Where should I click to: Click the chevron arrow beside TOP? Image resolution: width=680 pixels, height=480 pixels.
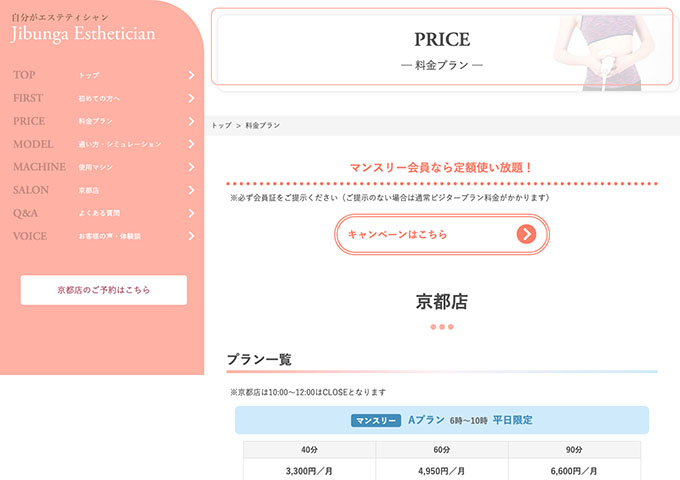(190, 75)
